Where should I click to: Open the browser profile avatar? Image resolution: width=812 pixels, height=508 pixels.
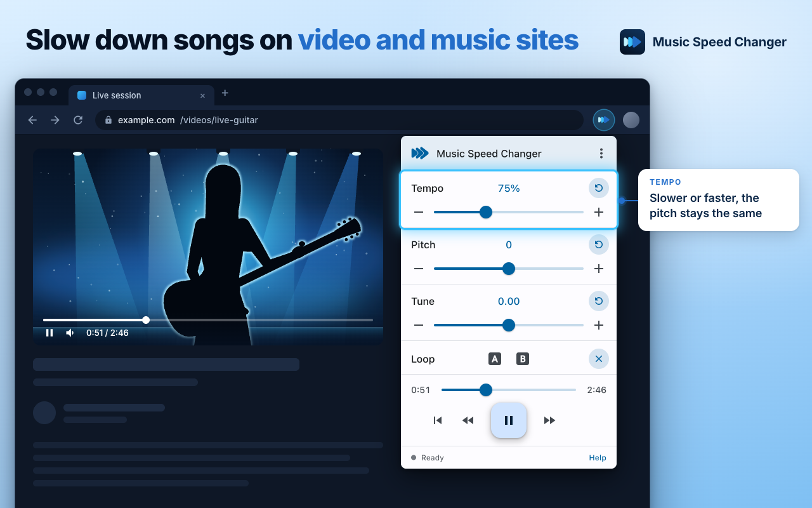click(631, 120)
